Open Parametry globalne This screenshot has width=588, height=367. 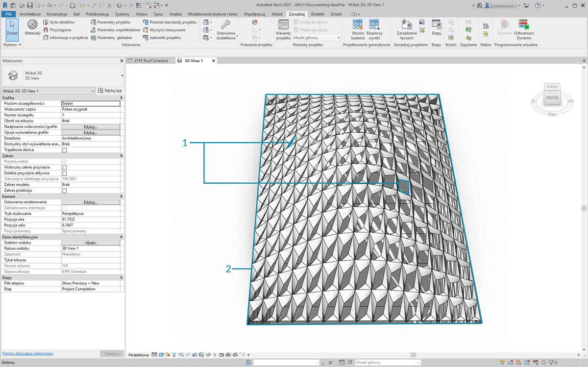[x=111, y=37]
